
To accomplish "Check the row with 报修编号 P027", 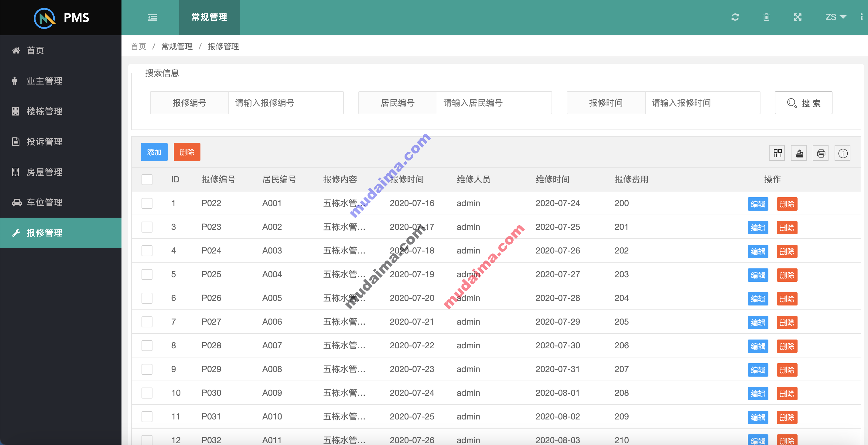I will tap(147, 322).
